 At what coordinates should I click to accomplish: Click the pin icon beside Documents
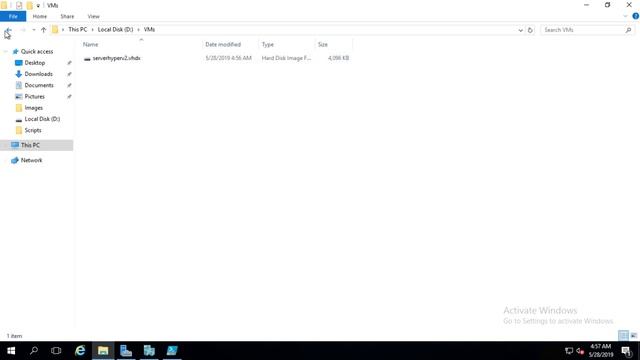[69, 85]
